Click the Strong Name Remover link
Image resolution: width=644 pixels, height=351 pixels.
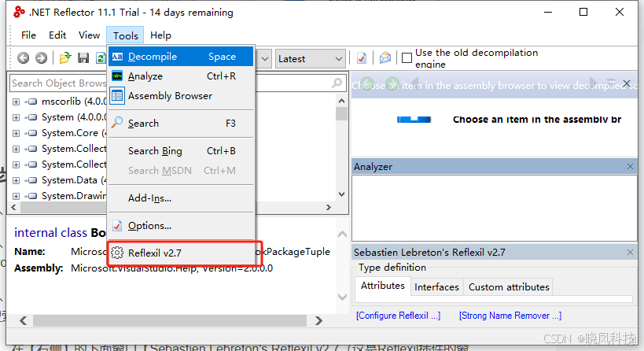(x=510, y=316)
